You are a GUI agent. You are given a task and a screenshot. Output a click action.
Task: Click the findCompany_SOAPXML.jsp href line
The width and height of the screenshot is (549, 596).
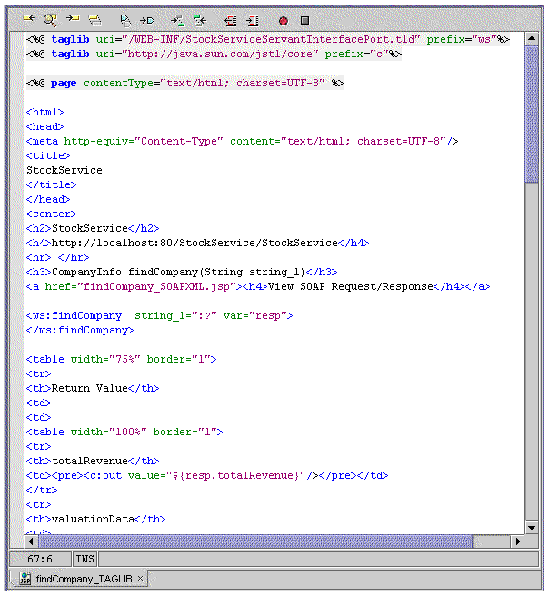[x=258, y=286]
